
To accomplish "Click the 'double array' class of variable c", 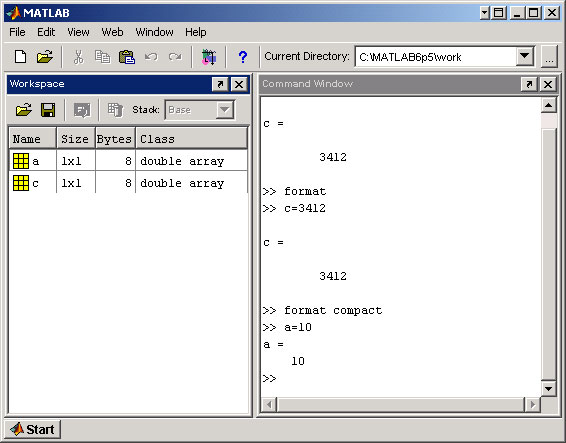I will (x=182, y=183).
